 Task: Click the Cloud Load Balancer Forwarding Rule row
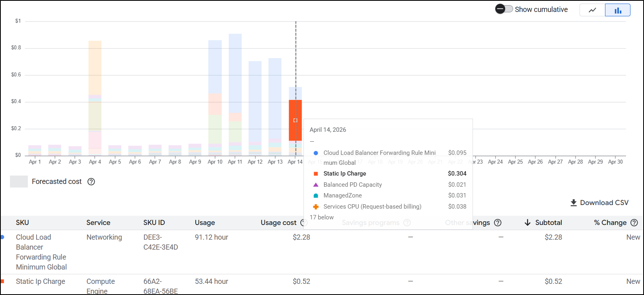coord(41,252)
